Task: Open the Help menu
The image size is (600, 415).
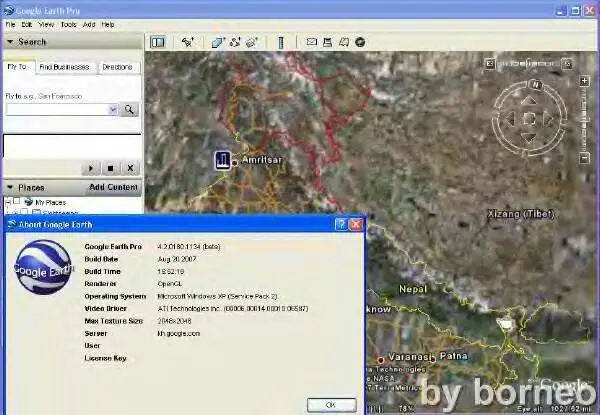Action: pos(108,24)
